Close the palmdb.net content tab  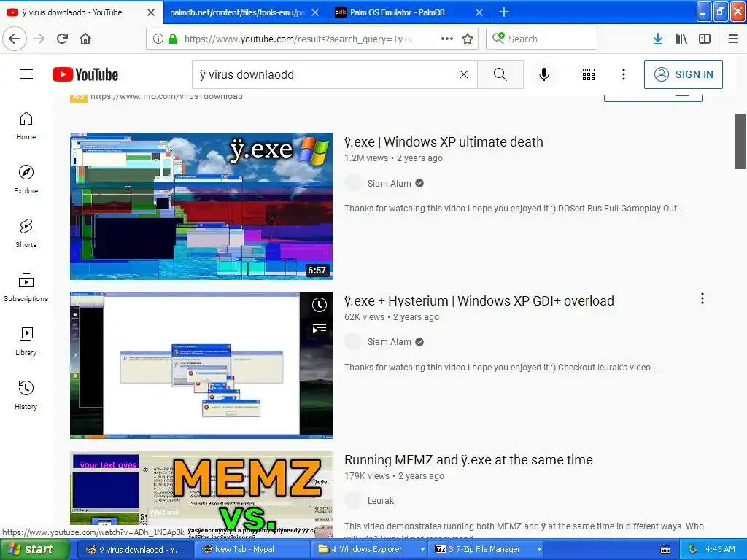[x=315, y=12]
